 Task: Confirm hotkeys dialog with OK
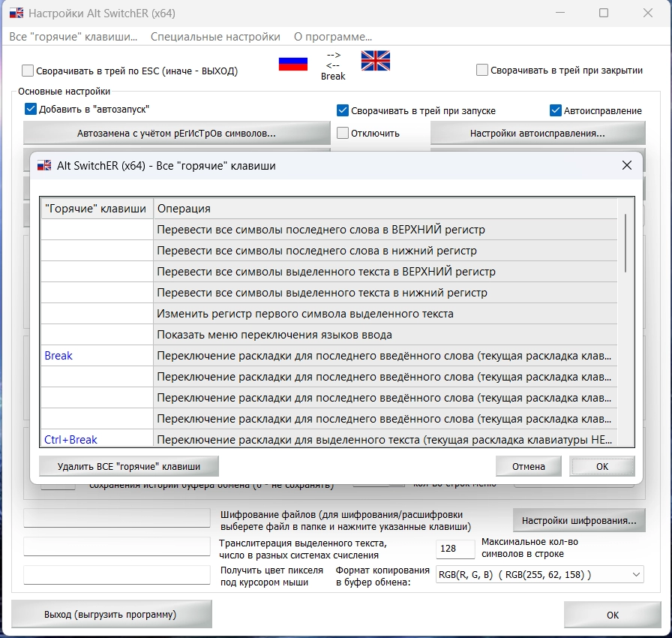tap(602, 467)
